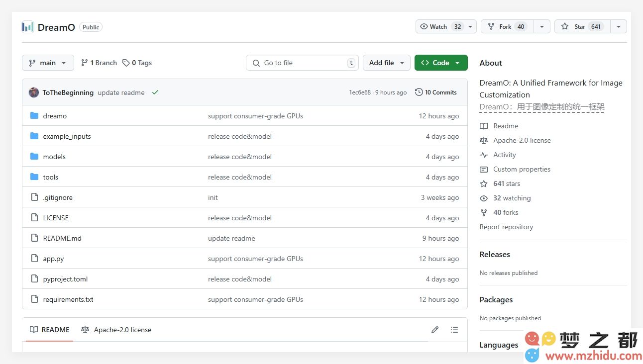Open the README.md file name
This screenshot has height=364, width=643.
coord(62,238)
